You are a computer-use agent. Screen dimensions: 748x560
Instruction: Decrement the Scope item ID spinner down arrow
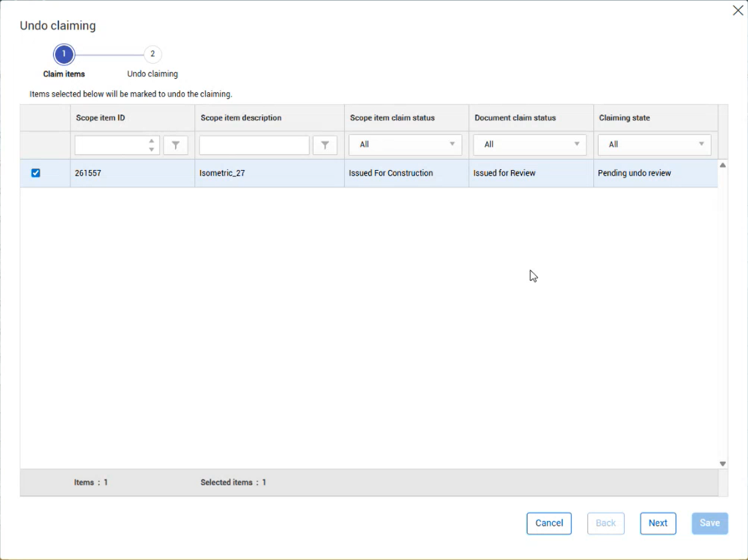(x=151, y=150)
